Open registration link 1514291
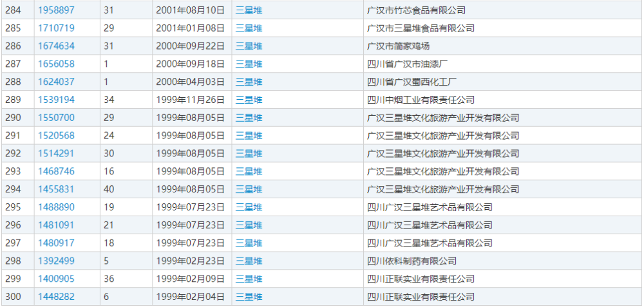Screen dimensions: 644x307 56,154
